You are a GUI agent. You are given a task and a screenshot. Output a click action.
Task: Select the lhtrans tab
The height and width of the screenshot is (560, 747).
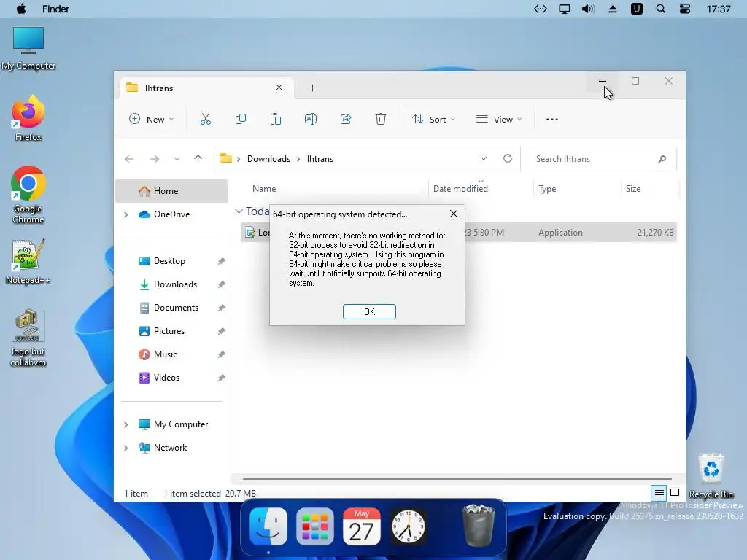205,88
